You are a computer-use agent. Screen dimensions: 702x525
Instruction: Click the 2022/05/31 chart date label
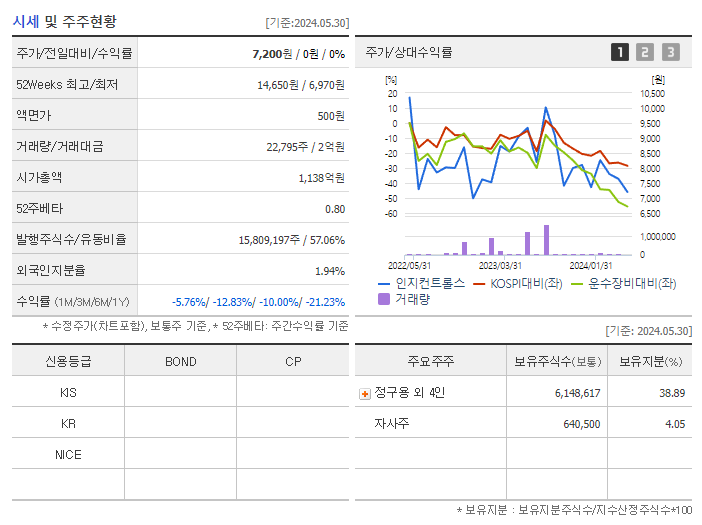click(409, 265)
